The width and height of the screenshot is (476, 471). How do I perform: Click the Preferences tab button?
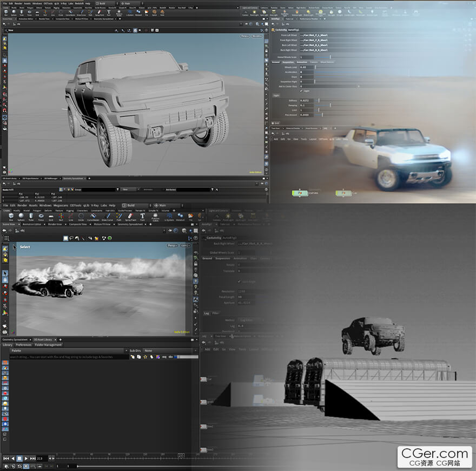23,345
